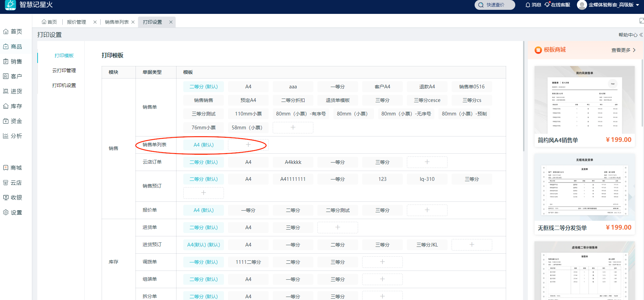Select the 1111二等分 template in 调拨单

coord(248,262)
